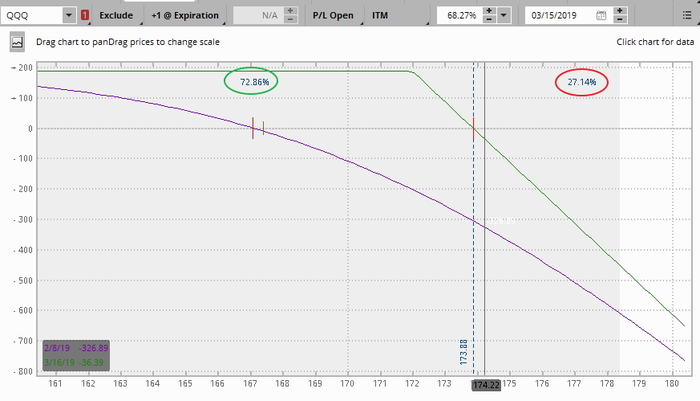
Task: Click the -800 value on P/L axis
Action: [23, 372]
